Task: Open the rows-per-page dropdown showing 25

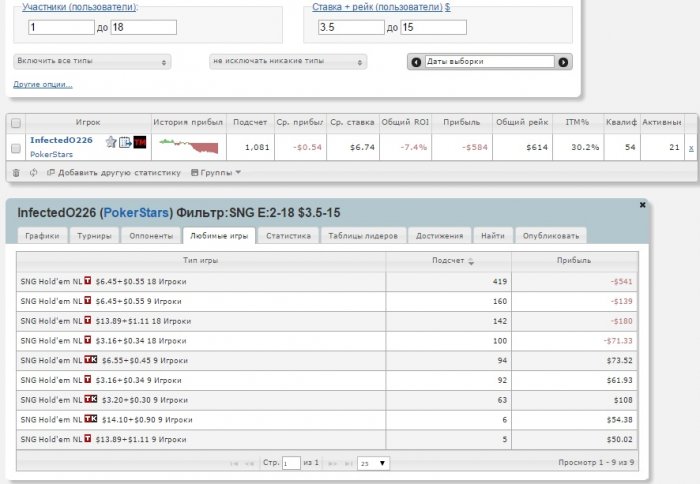Action: (x=373, y=463)
